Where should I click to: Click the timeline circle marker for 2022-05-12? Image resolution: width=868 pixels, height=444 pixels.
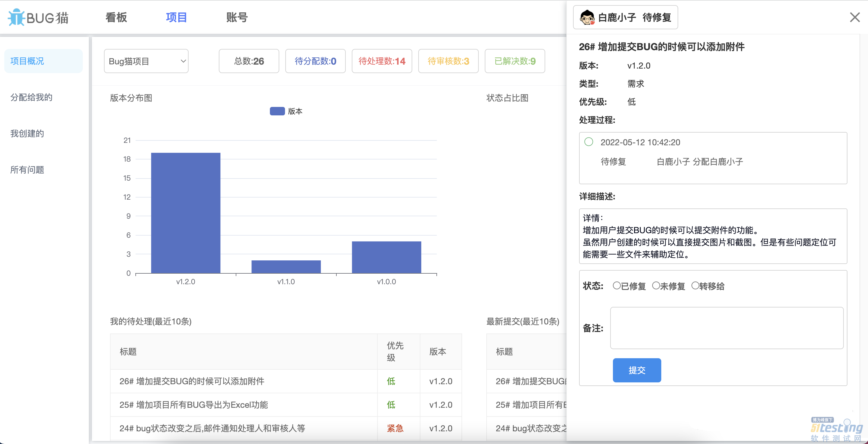click(589, 142)
